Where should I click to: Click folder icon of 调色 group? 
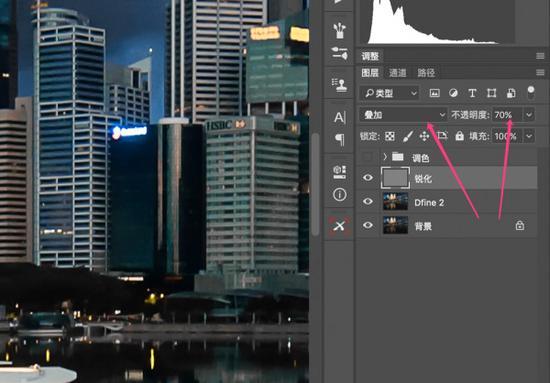coord(397,156)
